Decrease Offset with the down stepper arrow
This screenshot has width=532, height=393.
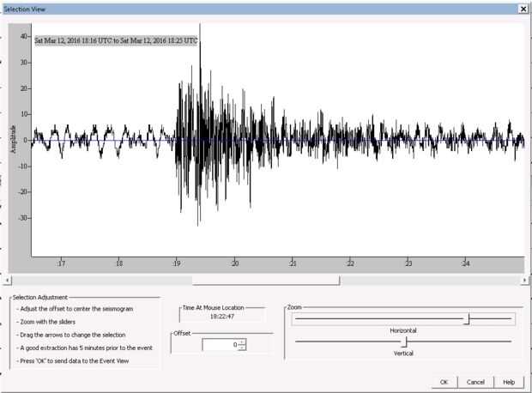(242, 348)
